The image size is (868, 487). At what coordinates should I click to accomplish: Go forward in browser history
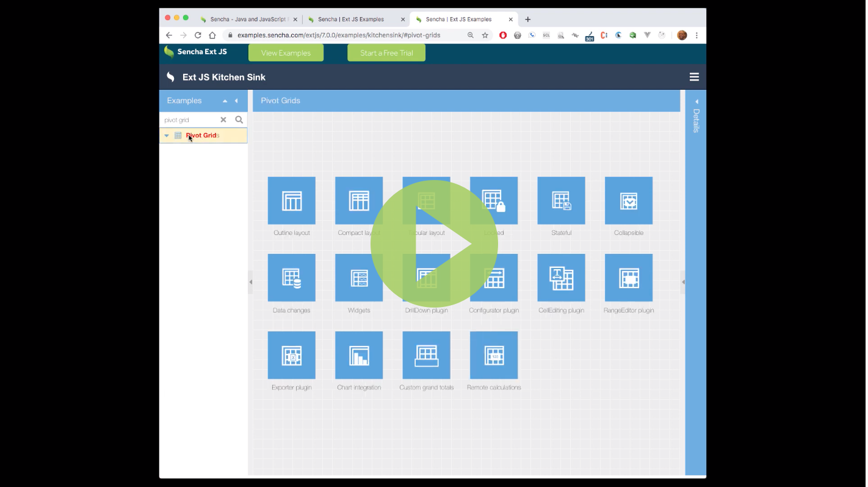183,35
